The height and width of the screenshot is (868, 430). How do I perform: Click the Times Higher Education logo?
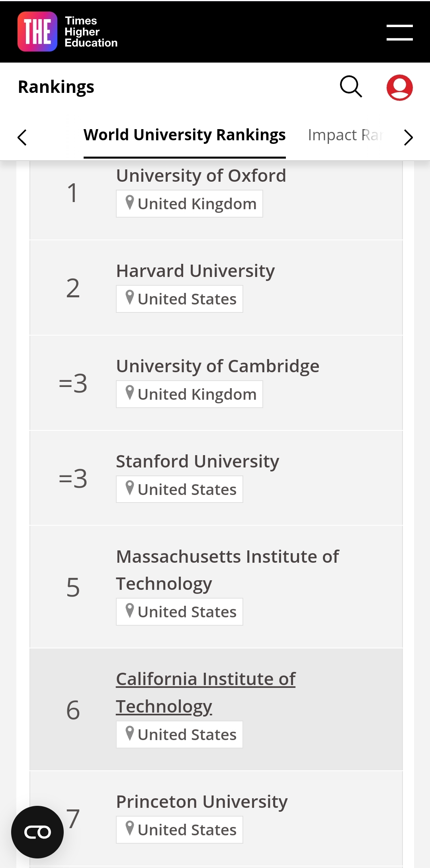click(68, 31)
